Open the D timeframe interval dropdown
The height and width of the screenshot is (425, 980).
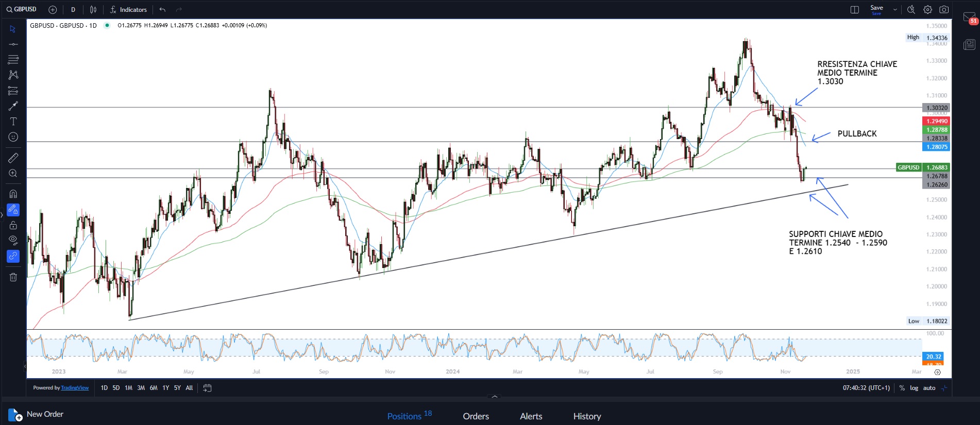click(73, 10)
